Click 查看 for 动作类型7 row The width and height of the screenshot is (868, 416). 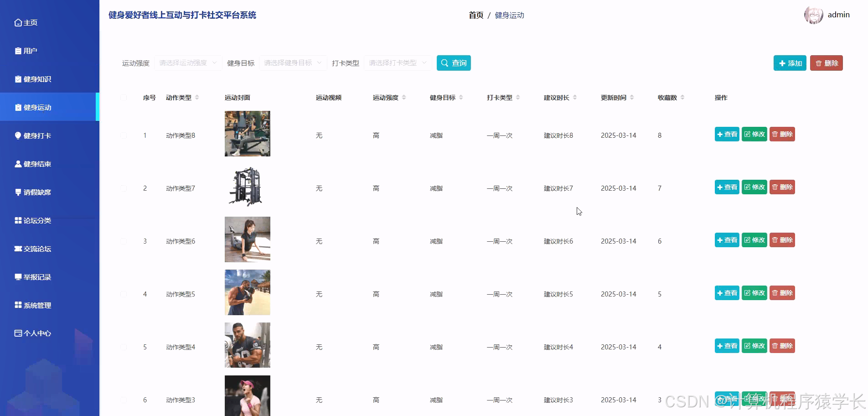(x=727, y=187)
